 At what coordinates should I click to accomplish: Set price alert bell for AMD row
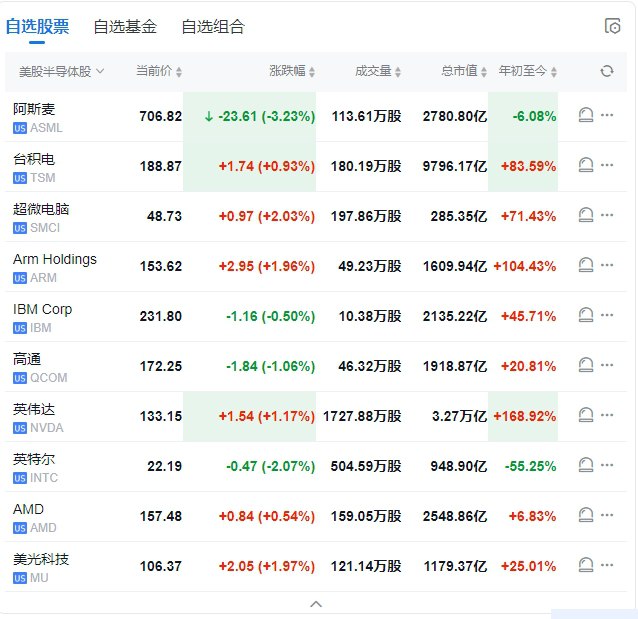click(586, 515)
